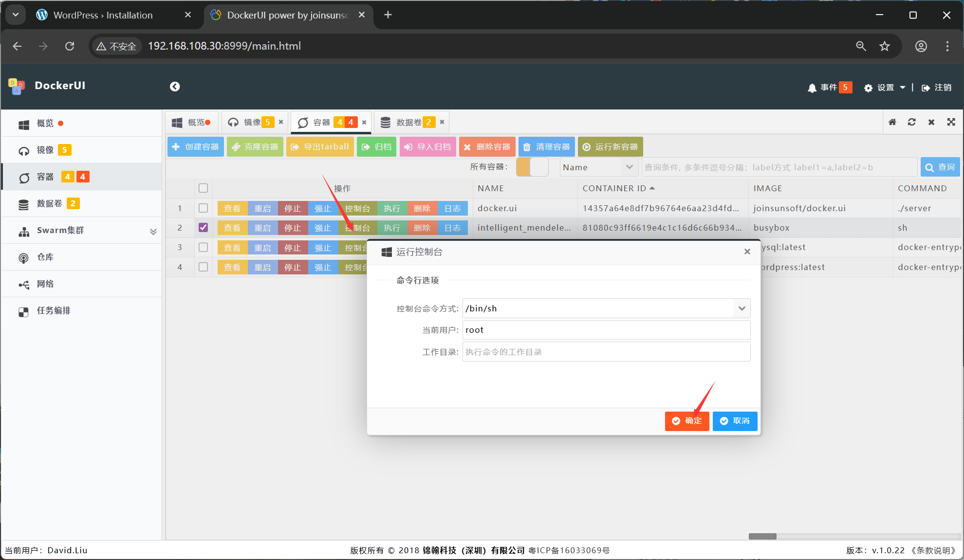Screen dimensions: 964x560
Task: Open the settings gear menu
Action: (x=884, y=88)
